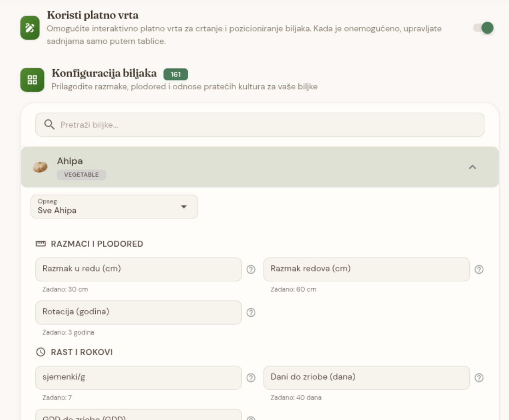Open help for Razmak redova

pyautogui.click(x=479, y=269)
